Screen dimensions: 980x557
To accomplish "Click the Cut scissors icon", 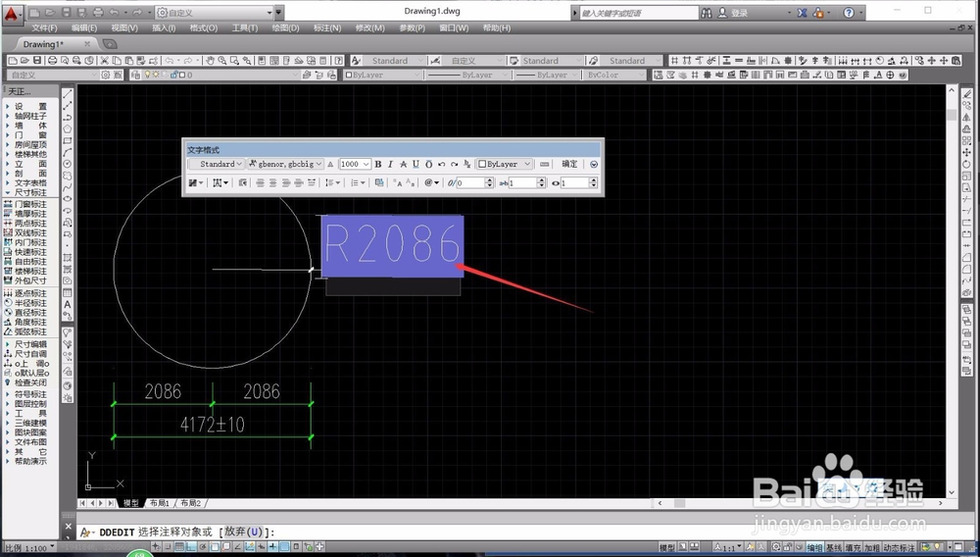I will coord(105,61).
